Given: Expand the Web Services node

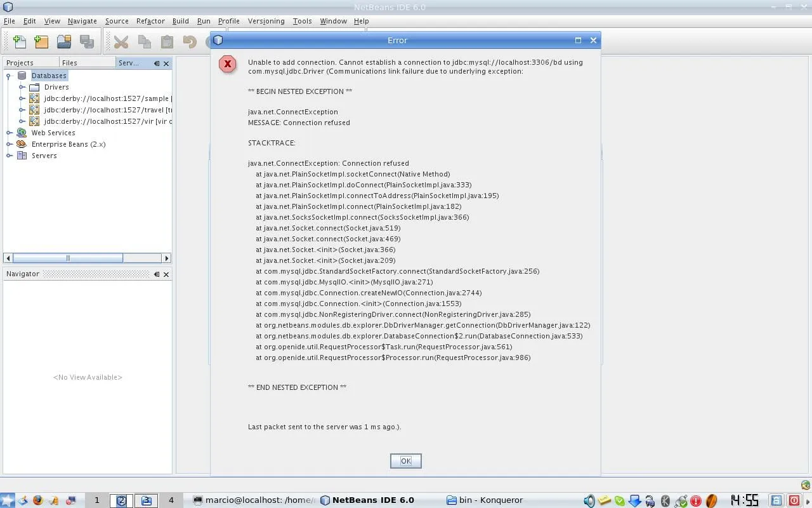Looking at the screenshot, I should point(10,133).
